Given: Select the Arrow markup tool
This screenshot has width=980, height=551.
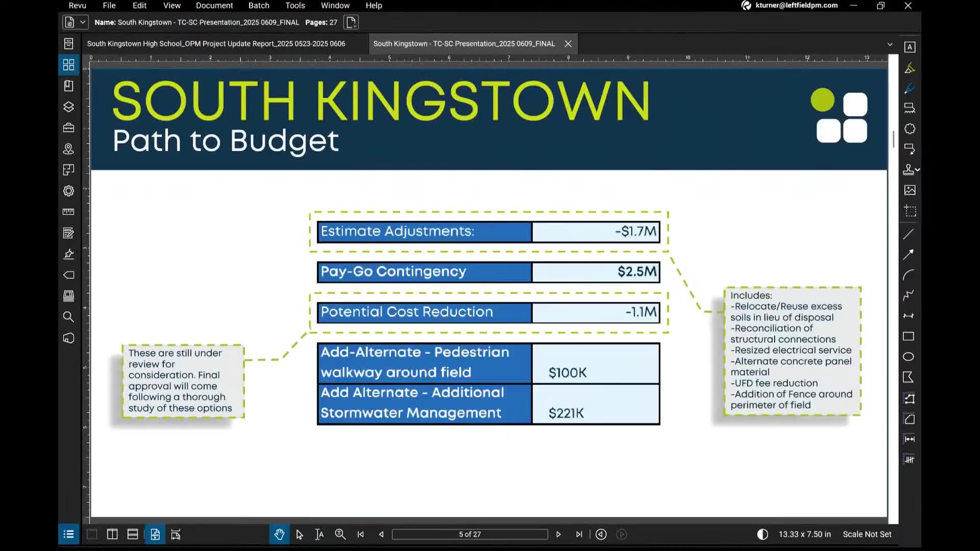Looking at the screenshot, I should pos(909,255).
